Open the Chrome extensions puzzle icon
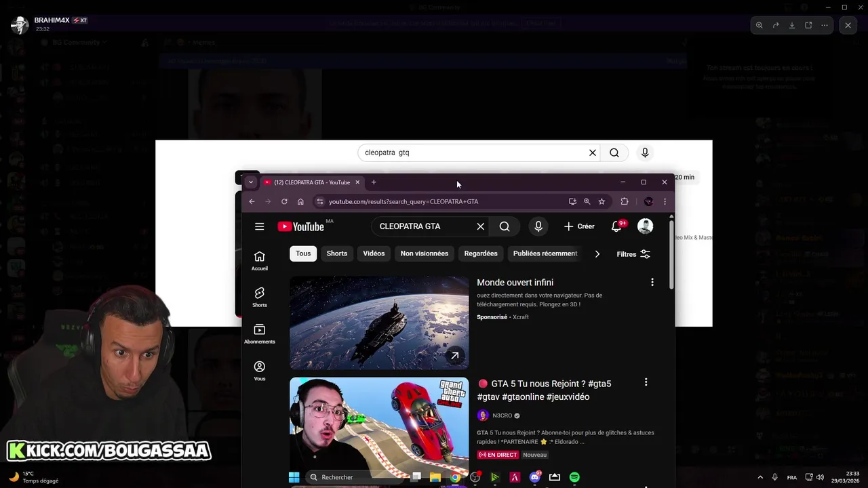Viewport: 868px width, 488px height. click(625, 201)
